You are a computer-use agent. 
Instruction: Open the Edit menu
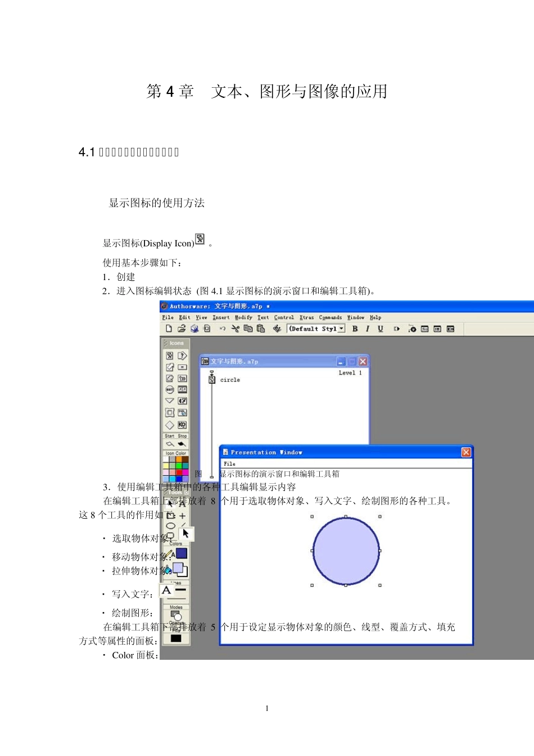click(x=184, y=317)
